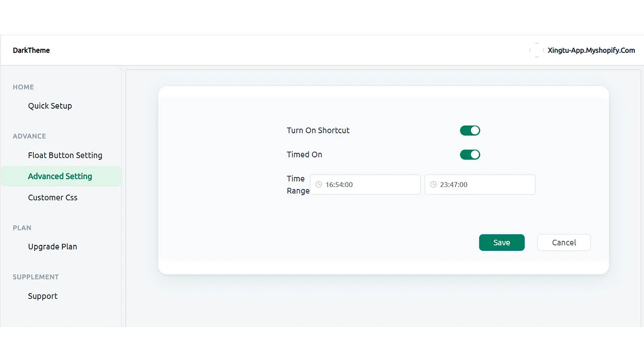Image resolution: width=644 pixels, height=362 pixels.
Task: Open the Quick Setup page
Action: coord(50,106)
